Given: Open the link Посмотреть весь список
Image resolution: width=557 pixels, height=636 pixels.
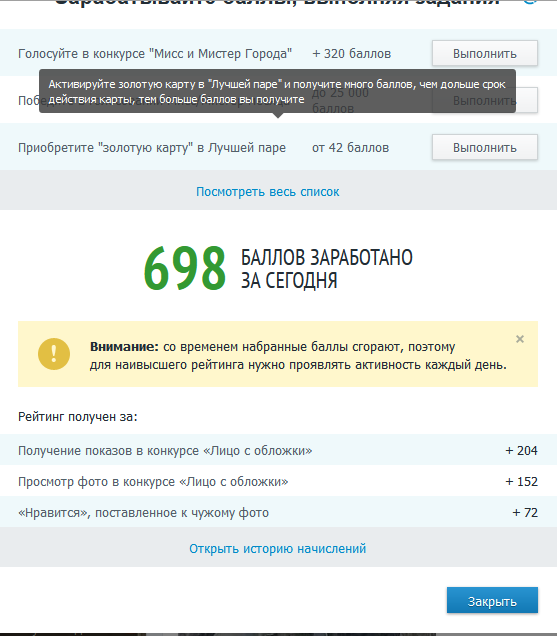Looking at the screenshot, I should [268, 191].
